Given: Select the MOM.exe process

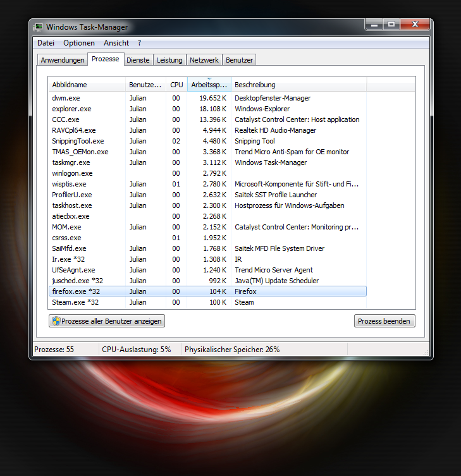Looking at the screenshot, I should [207, 227].
